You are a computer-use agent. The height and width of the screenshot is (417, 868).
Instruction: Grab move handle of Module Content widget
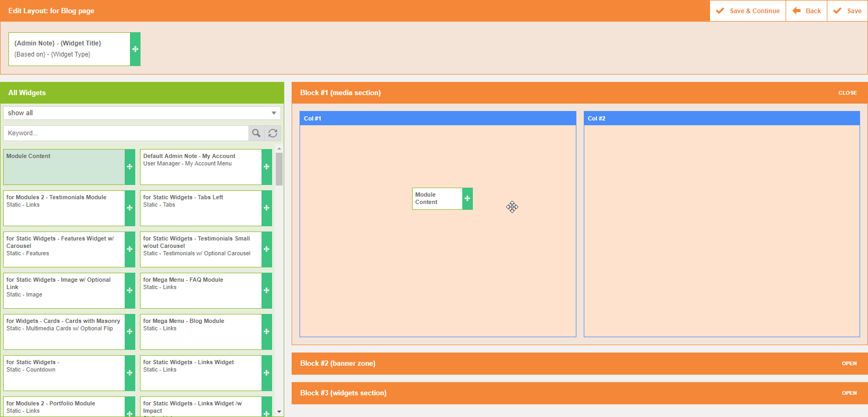point(129,167)
